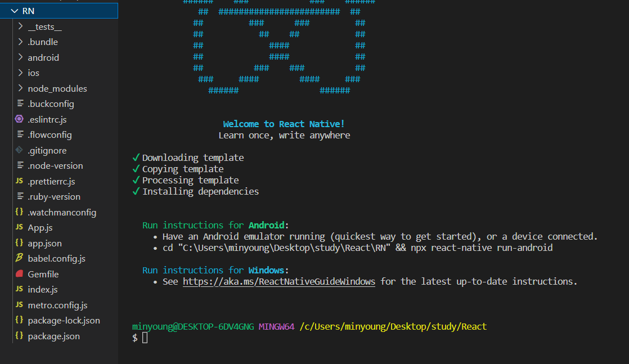The image size is (629, 364).
Task: Select the ios folder name
Action: (33, 73)
